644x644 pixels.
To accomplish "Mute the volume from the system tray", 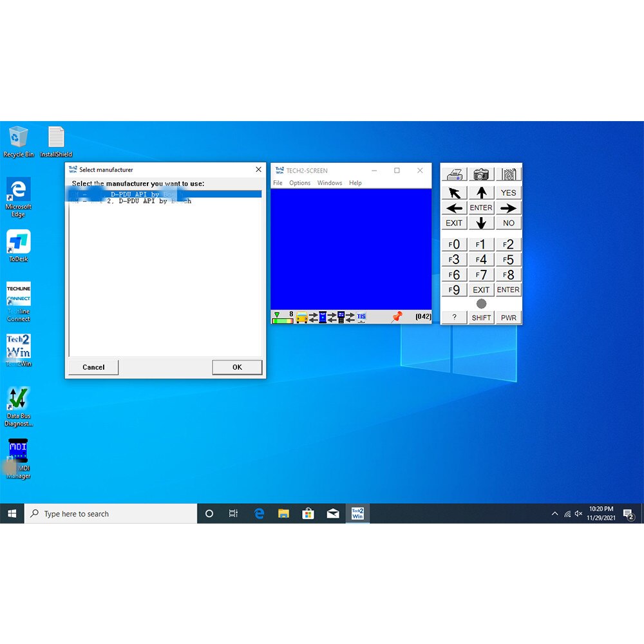I will [578, 513].
